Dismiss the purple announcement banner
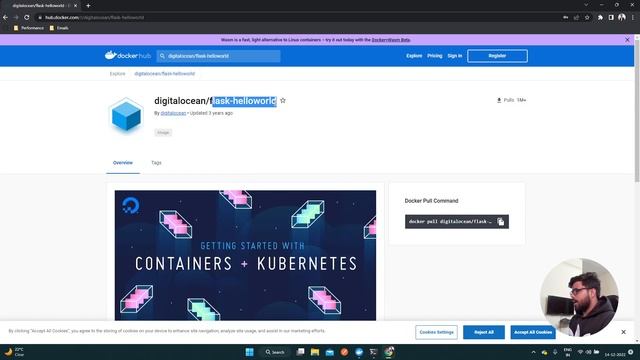 tap(627, 40)
